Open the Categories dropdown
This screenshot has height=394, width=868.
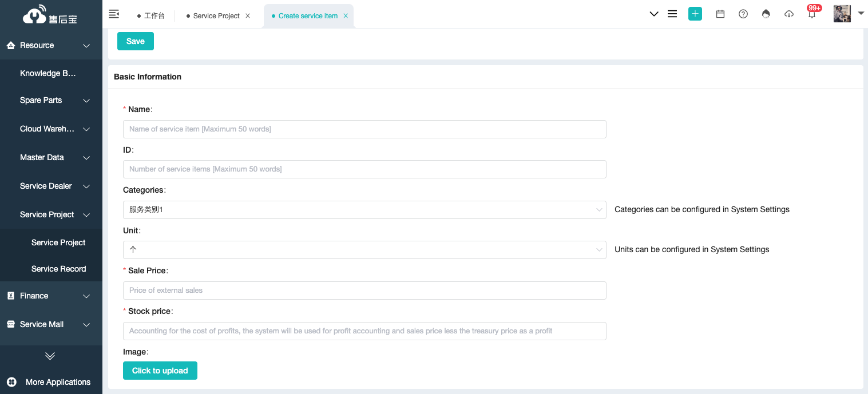(x=364, y=210)
